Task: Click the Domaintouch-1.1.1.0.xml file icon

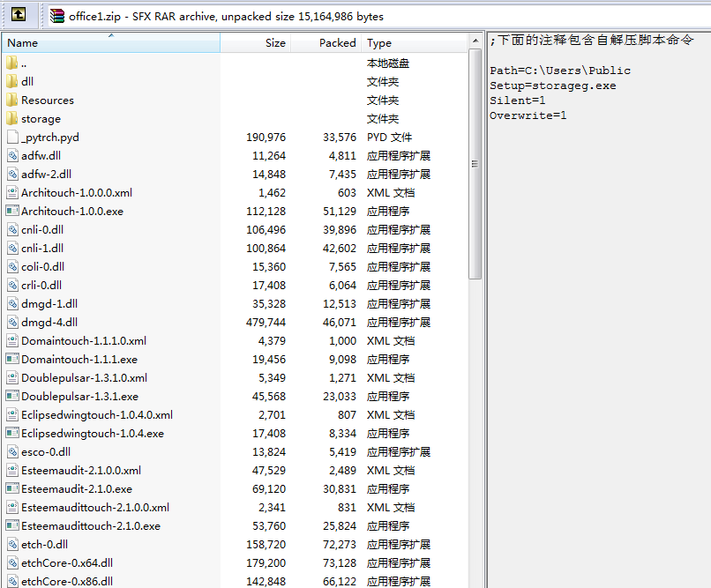Action: click(12, 340)
